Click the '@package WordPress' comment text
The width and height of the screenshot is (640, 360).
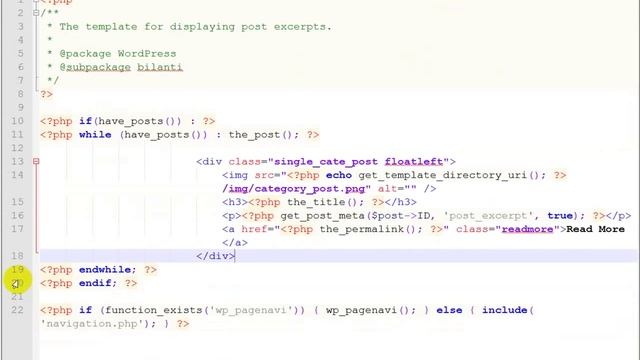118,54
